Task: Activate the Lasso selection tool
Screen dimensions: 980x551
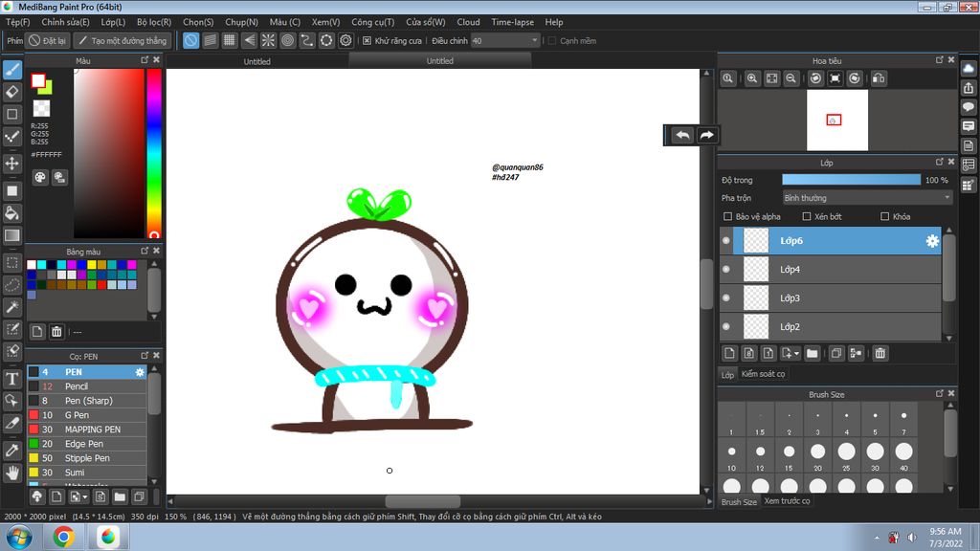Action: (11, 285)
